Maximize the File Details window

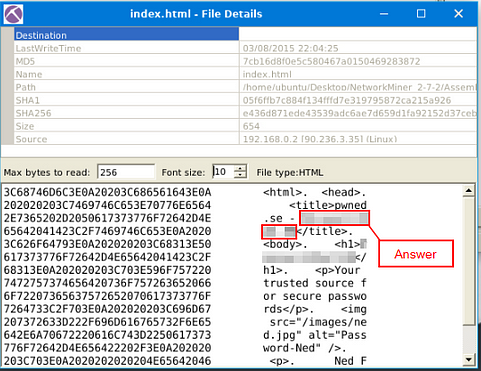pyautogui.click(x=421, y=14)
